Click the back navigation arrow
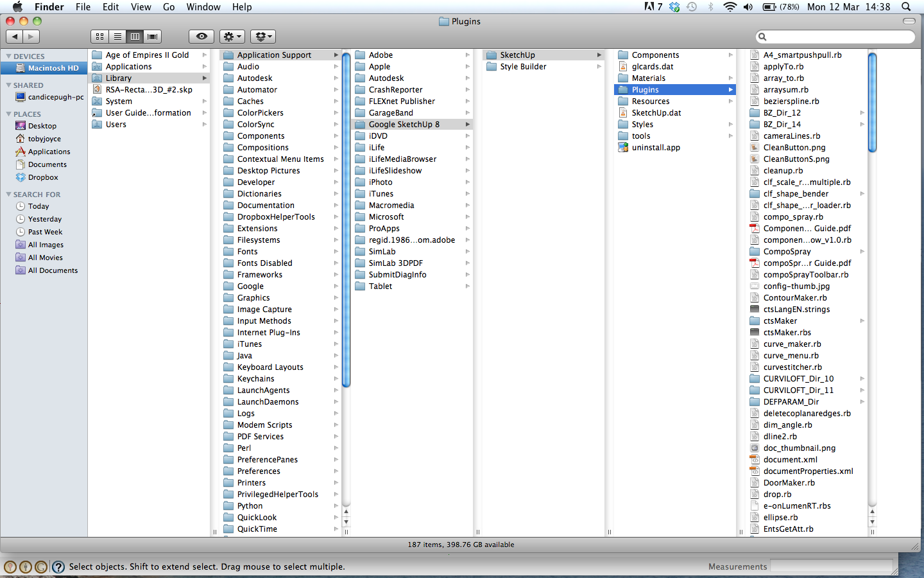Viewport: 924px width, 578px height. tap(15, 37)
